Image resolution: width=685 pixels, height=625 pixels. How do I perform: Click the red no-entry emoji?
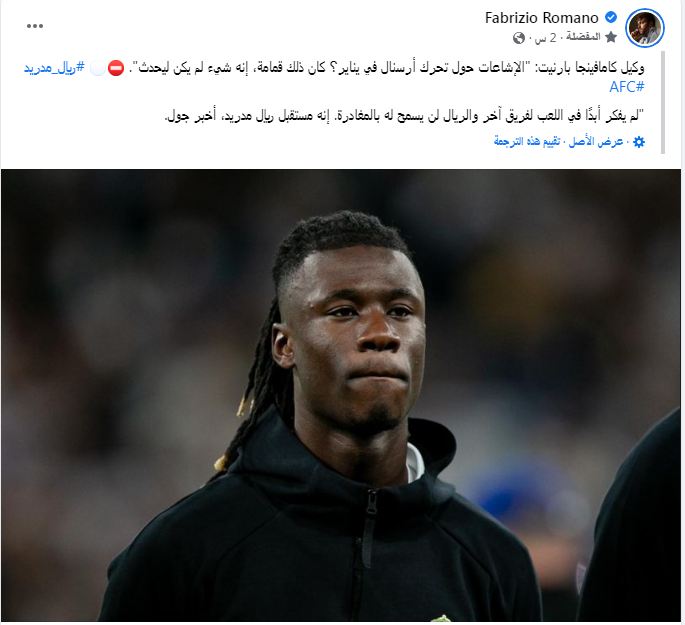point(116,69)
